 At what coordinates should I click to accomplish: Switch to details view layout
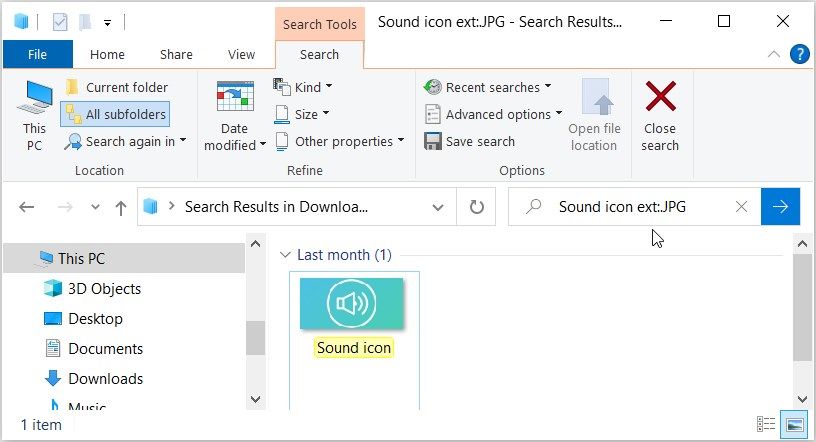[x=766, y=424]
